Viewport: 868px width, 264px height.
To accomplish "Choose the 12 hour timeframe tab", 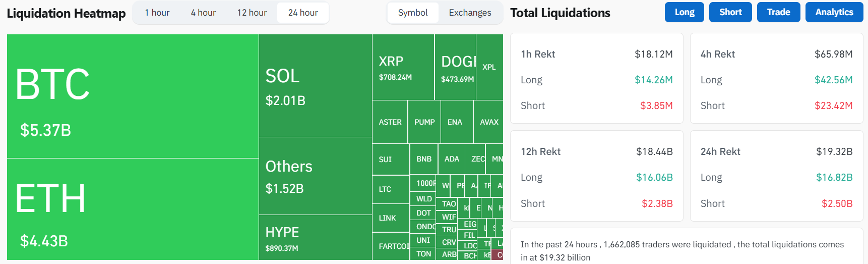I will point(252,13).
